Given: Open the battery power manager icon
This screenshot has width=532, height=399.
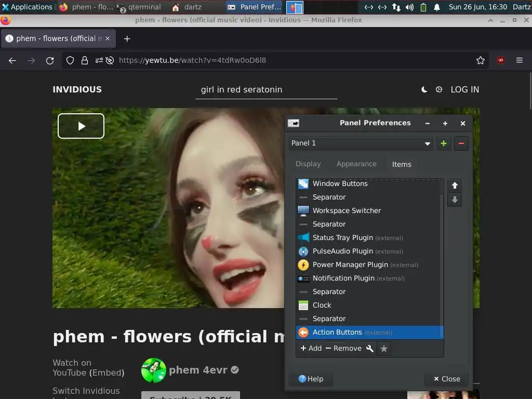Looking at the screenshot, I should coord(423,7).
